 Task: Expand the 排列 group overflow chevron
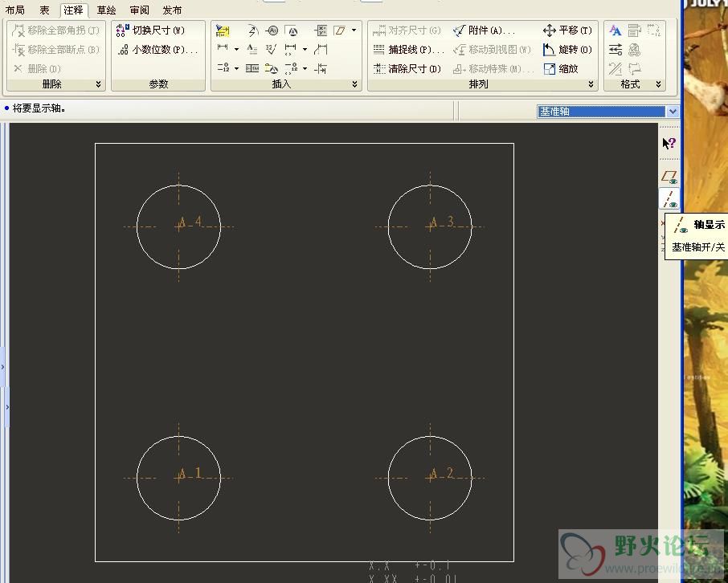tap(591, 84)
